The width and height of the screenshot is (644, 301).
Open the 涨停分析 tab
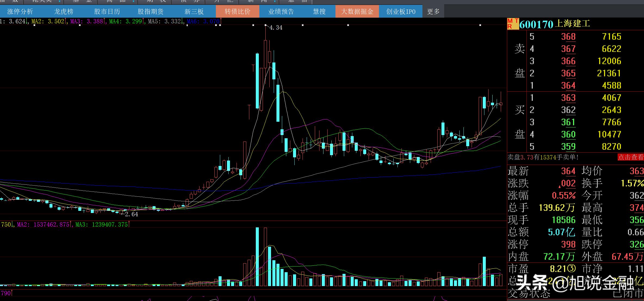point(20,11)
